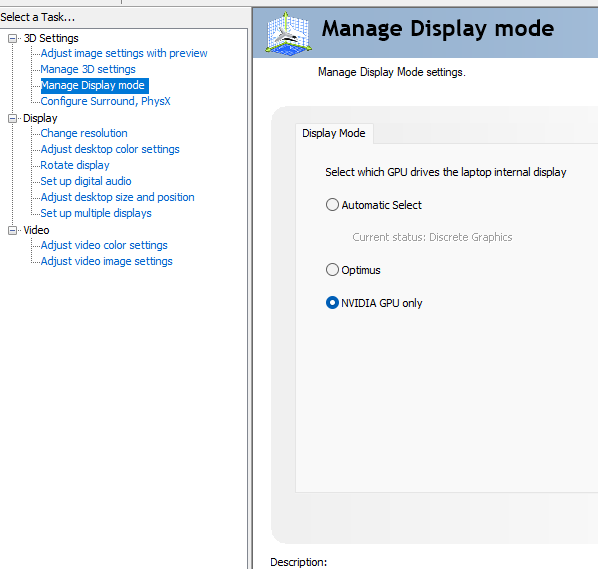
Task: Open Adjust desktop color settings
Action: [x=110, y=149]
